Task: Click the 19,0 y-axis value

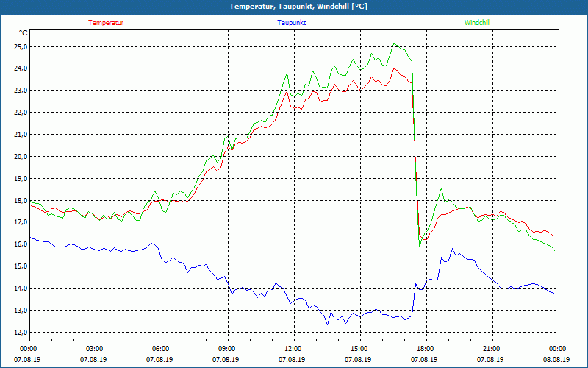Action: pos(21,178)
